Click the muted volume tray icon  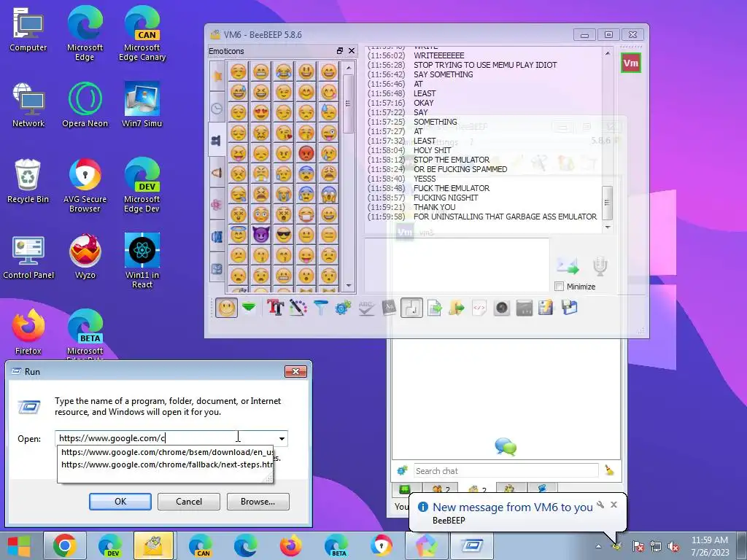click(x=673, y=546)
